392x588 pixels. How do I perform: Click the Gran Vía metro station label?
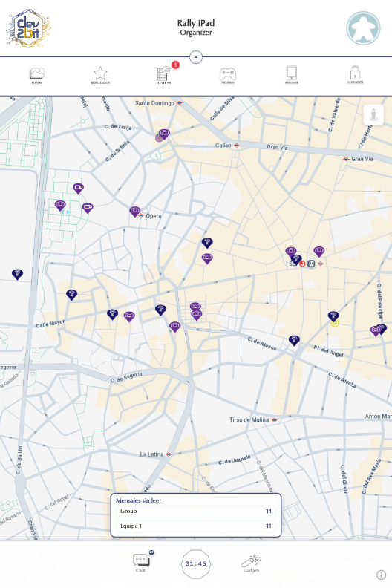coord(362,159)
